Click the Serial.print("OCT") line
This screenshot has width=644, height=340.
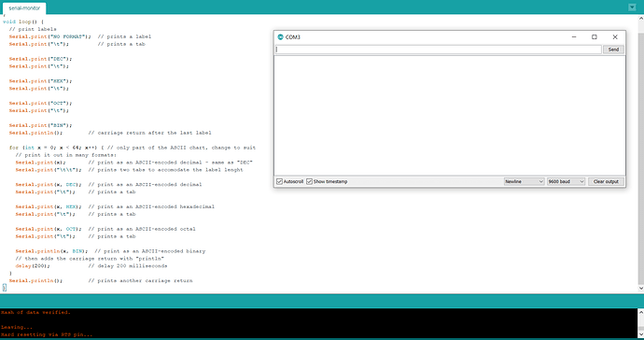click(x=40, y=103)
